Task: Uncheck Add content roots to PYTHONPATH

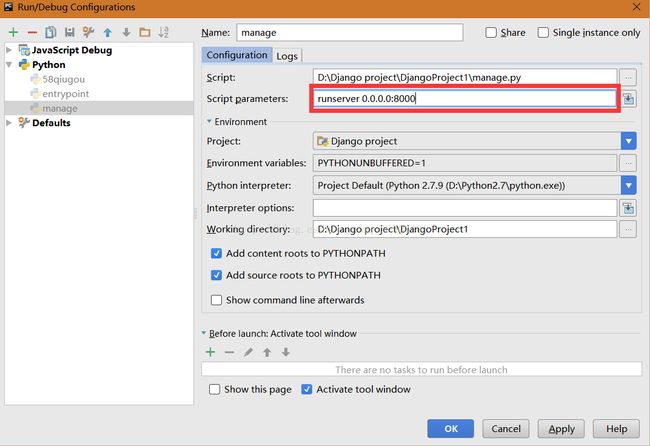Action: click(216, 253)
